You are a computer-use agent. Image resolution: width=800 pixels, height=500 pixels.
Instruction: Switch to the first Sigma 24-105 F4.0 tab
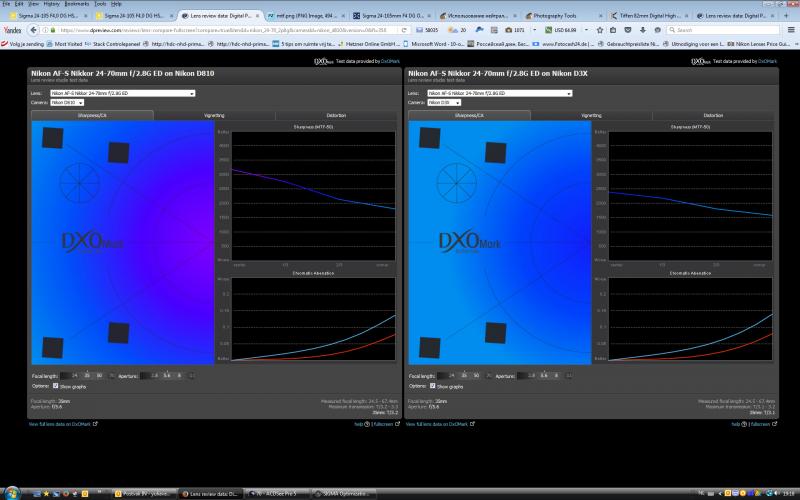point(48,16)
